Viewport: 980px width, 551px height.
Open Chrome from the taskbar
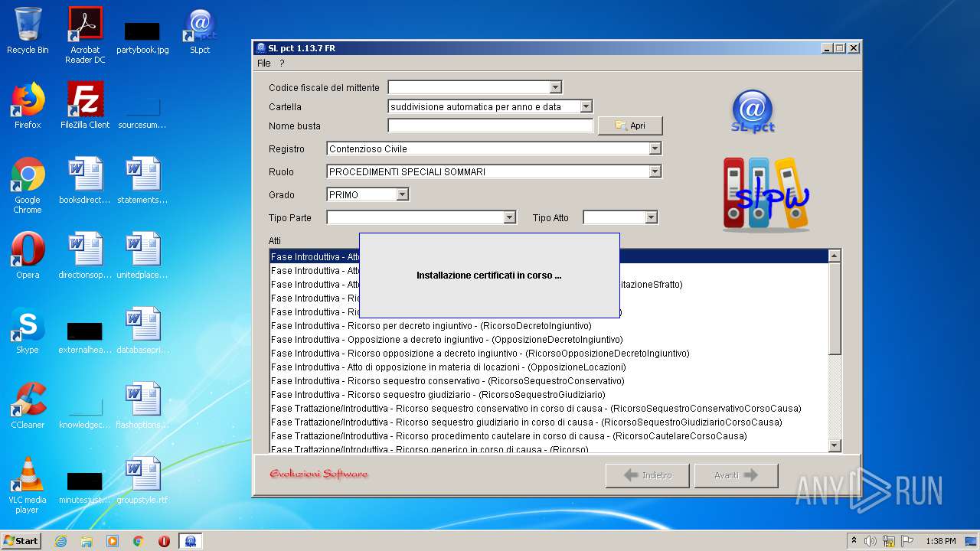138,541
